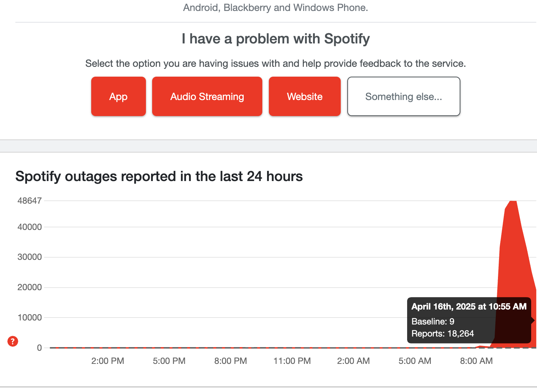
Task: Click the 8:00 AM axis label
Action: coord(476,361)
